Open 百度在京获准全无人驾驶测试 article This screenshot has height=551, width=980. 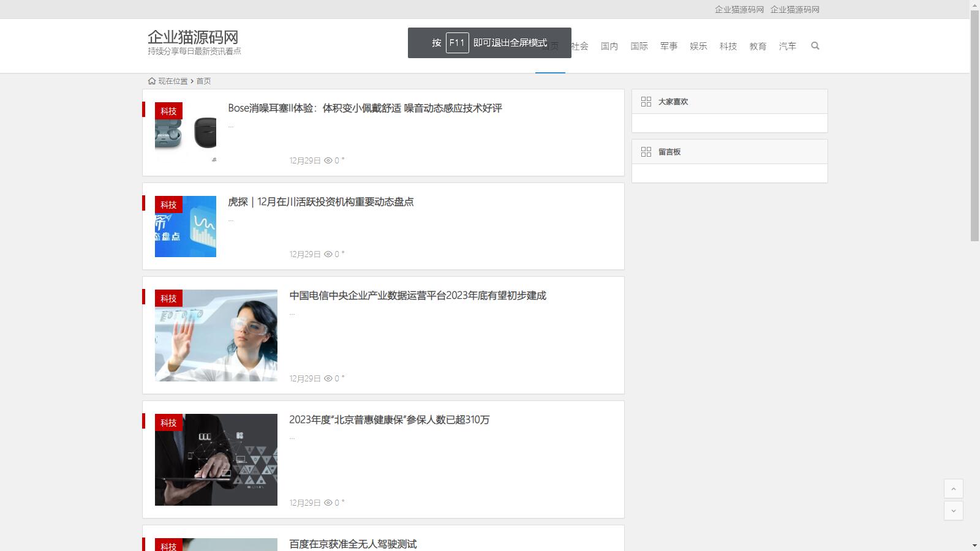[x=353, y=544]
